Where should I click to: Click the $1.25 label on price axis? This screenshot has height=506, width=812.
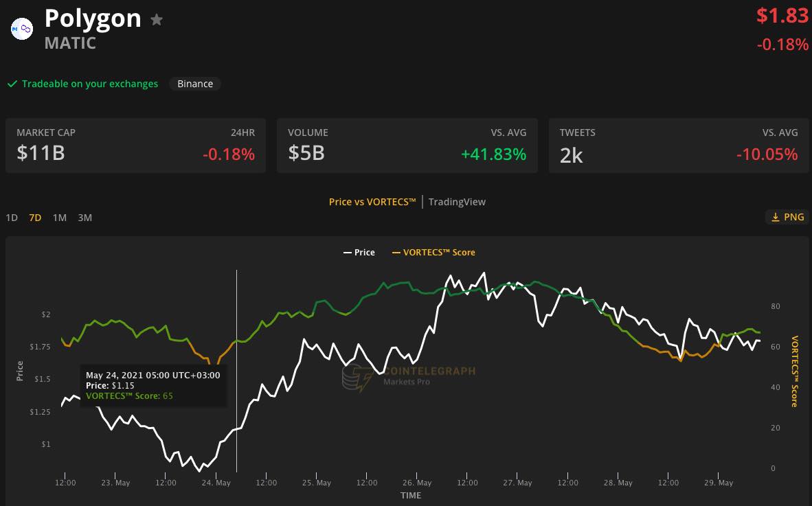[x=40, y=412]
